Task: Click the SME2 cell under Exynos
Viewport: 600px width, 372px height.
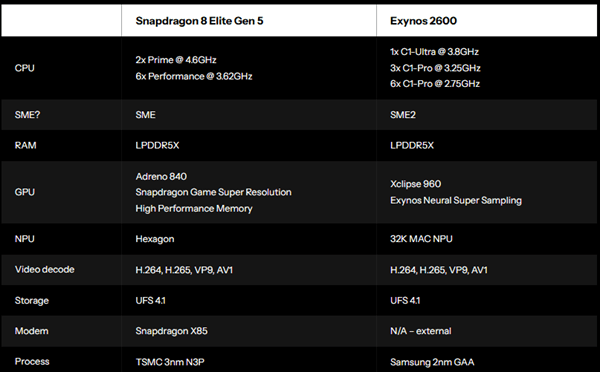Action: coord(403,115)
